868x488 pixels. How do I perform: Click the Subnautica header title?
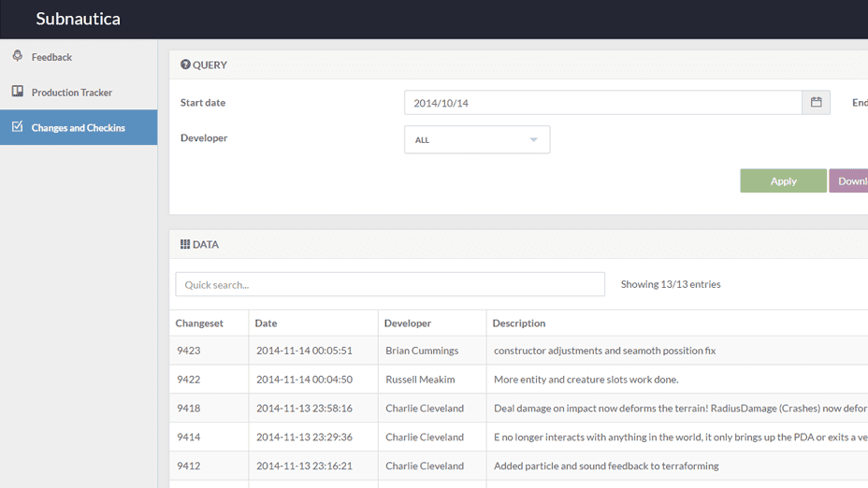click(78, 19)
